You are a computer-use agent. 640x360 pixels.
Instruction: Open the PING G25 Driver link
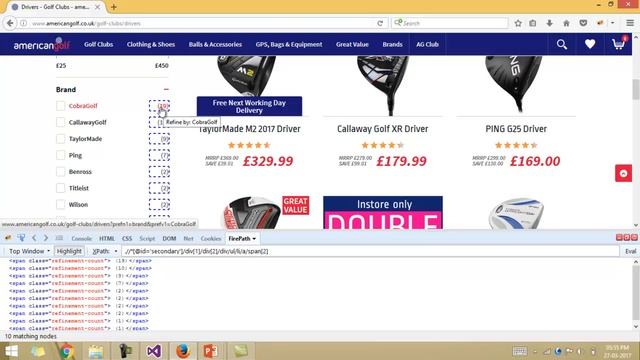[516, 129]
